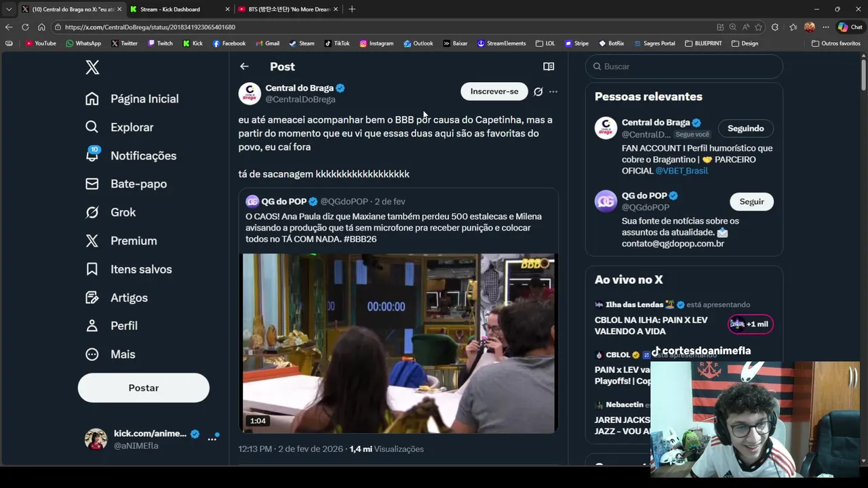The image size is (868, 488).
Task: Open @CentralDoBrega handle link
Action: pos(300,100)
